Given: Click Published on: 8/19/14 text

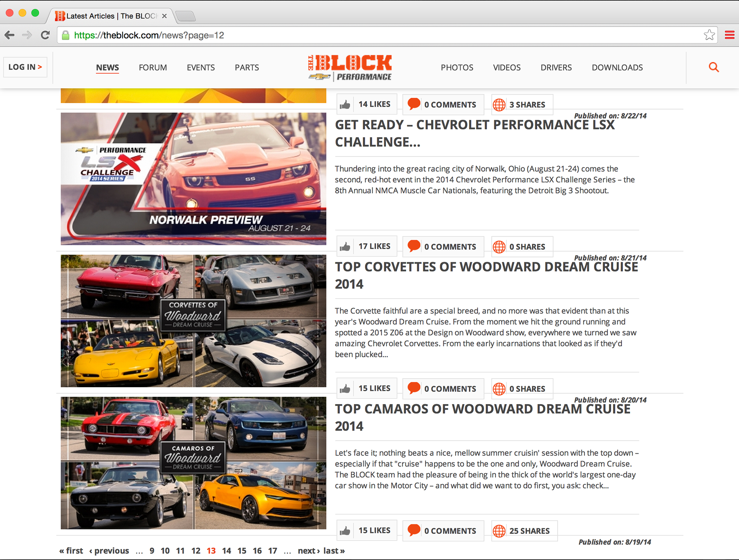Looking at the screenshot, I should [615, 542].
